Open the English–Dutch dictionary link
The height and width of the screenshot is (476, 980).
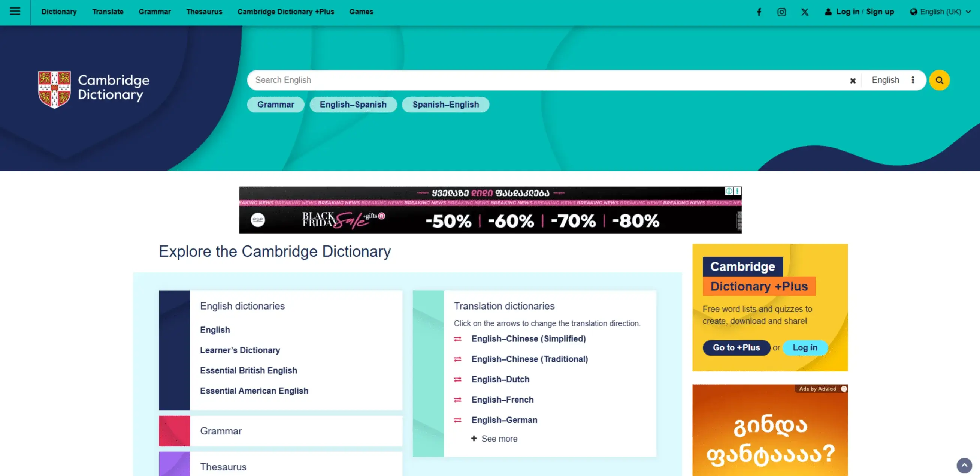(x=500, y=379)
